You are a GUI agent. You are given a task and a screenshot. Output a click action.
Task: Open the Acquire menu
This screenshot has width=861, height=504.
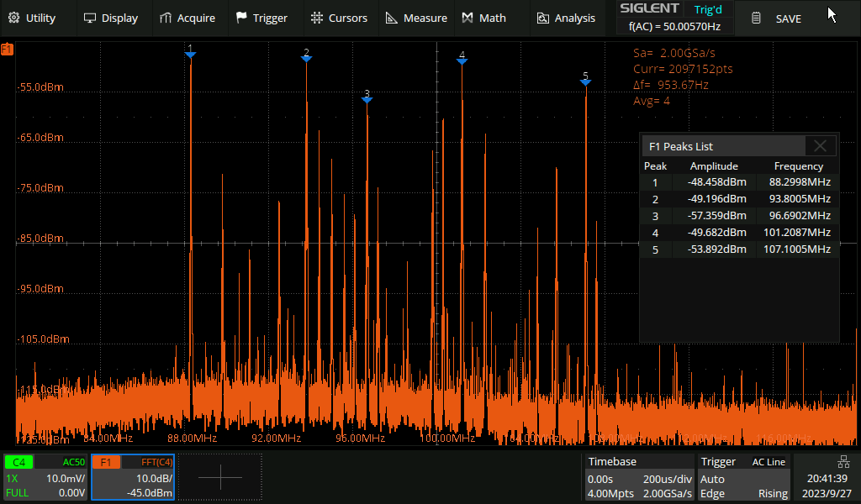tap(187, 18)
